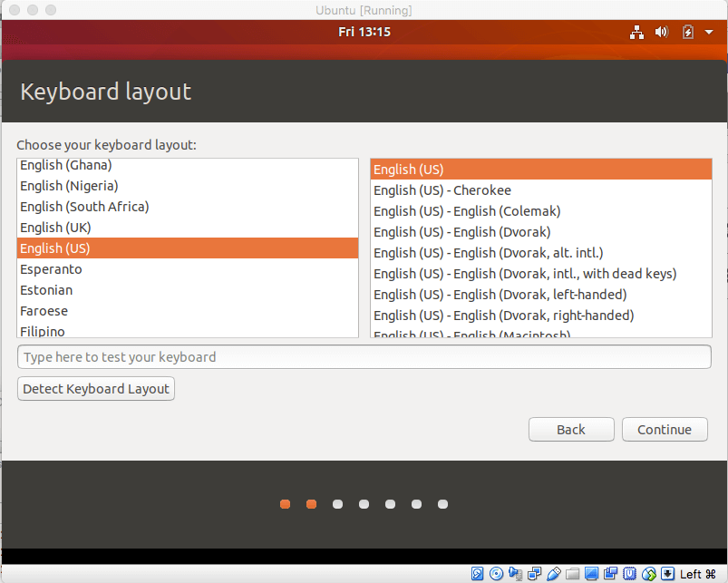Image resolution: width=728 pixels, height=583 pixels.
Task: Click the VirtualBox processor chip icon
Action: coord(629,574)
